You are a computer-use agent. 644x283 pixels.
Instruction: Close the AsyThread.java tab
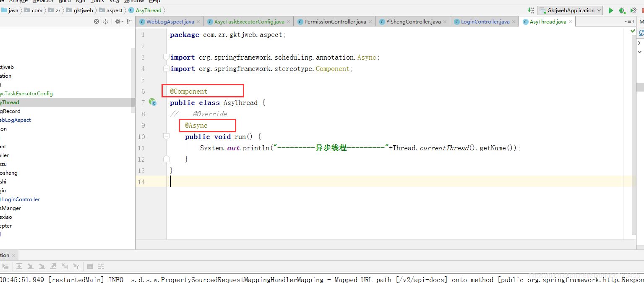[570, 22]
